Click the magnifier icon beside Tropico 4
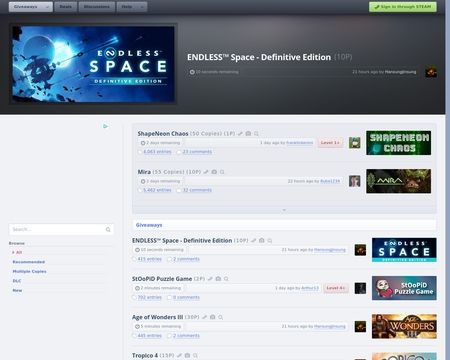 (x=195, y=356)
